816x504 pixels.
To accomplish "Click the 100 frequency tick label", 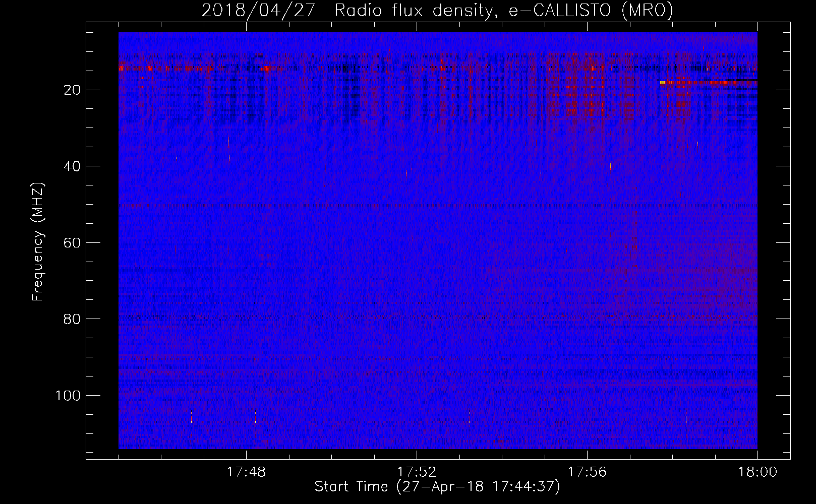I will (x=69, y=396).
